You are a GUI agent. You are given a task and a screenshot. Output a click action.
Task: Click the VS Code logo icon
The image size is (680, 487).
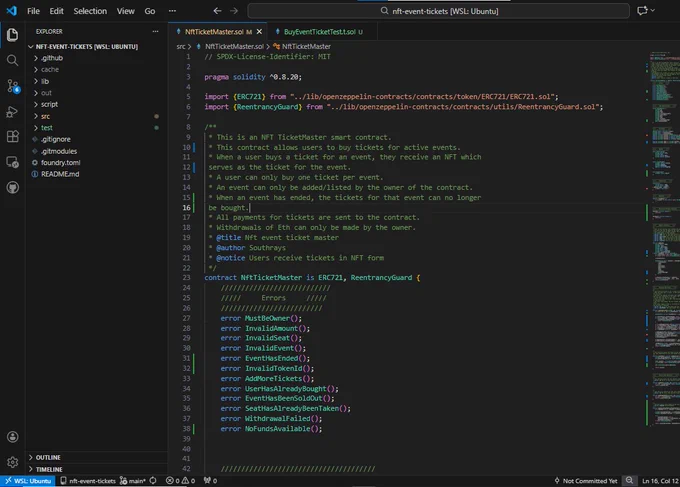[x=12, y=11]
